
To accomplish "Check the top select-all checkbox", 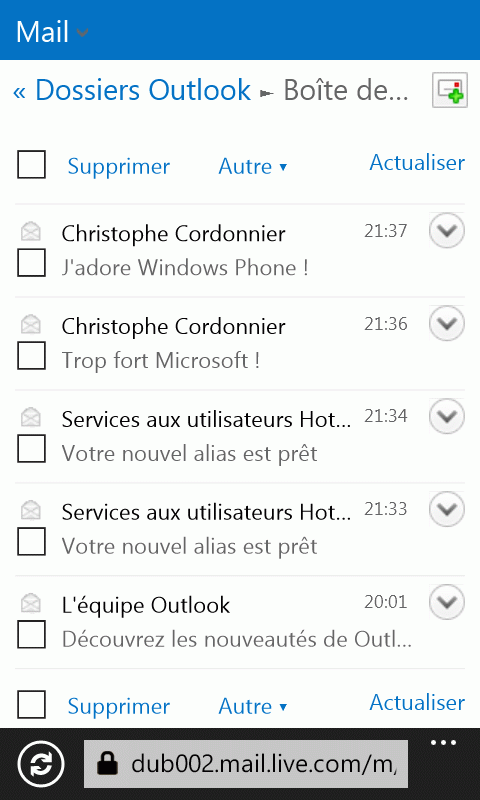I will 32,164.
